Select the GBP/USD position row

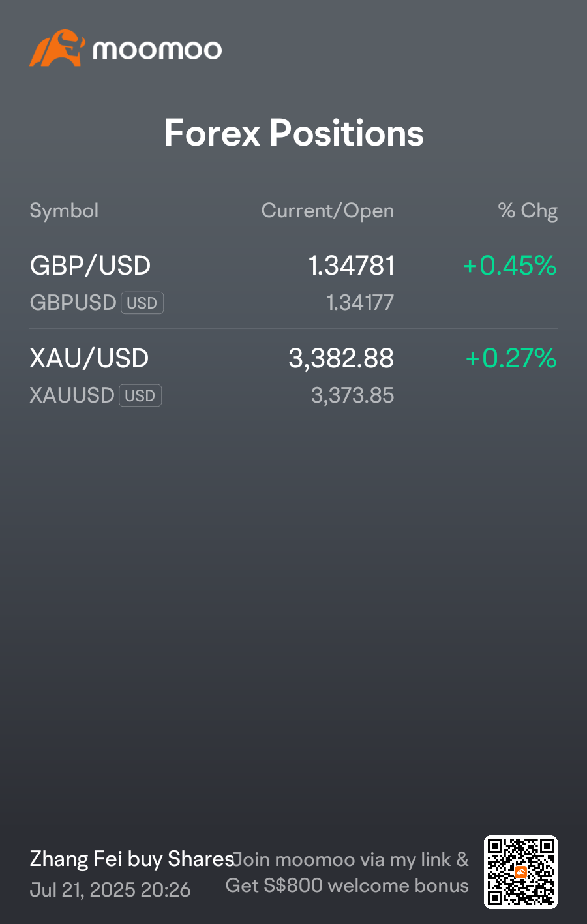[x=293, y=283]
